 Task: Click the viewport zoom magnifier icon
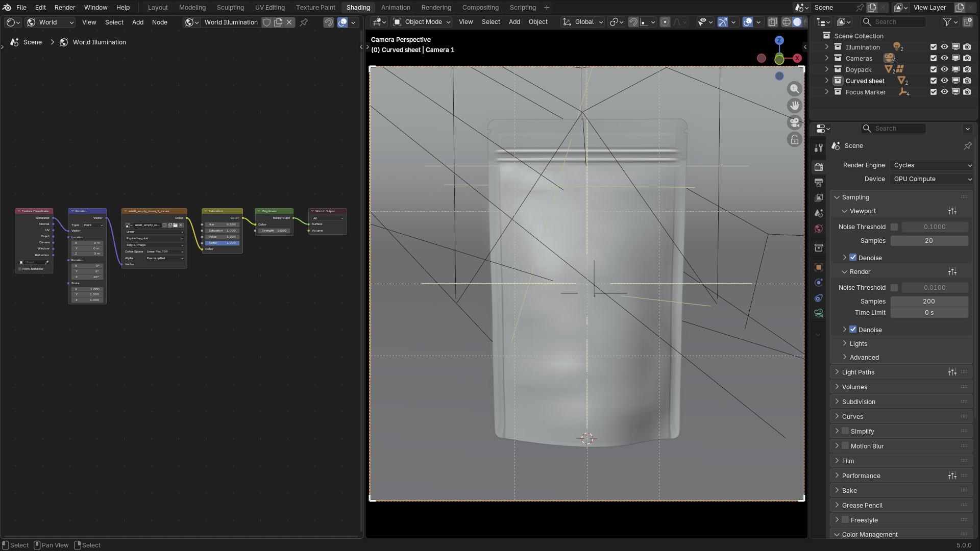[x=794, y=89]
